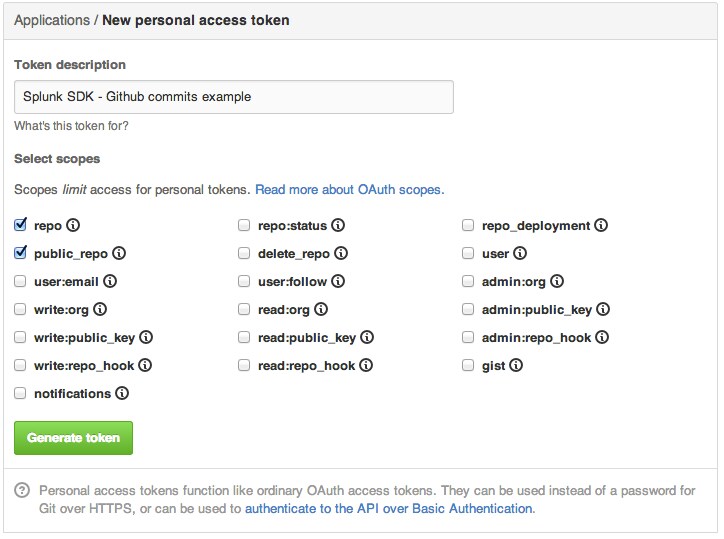The image size is (724, 539).
Task: Uncheck the repo scope checkbox
Action: (20, 225)
